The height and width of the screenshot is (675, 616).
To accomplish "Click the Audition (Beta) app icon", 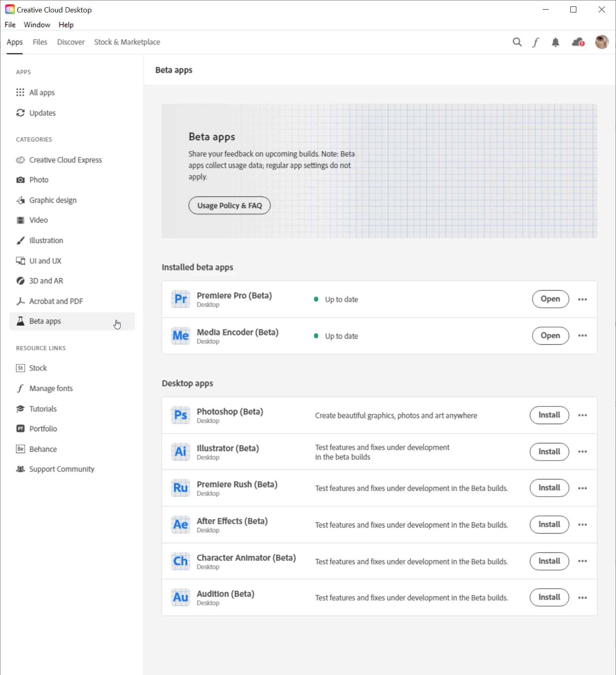I will point(181,598).
